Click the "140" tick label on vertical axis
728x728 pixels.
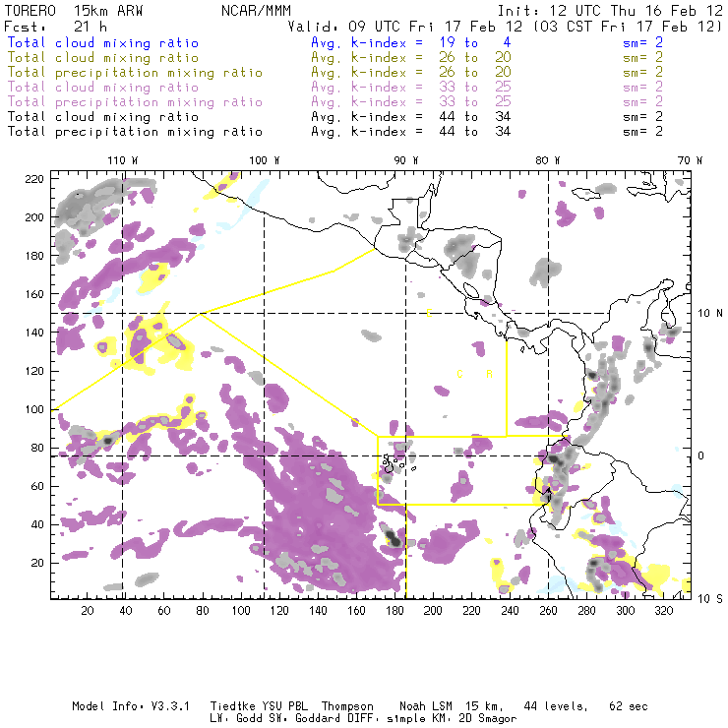pyautogui.click(x=33, y=333)
